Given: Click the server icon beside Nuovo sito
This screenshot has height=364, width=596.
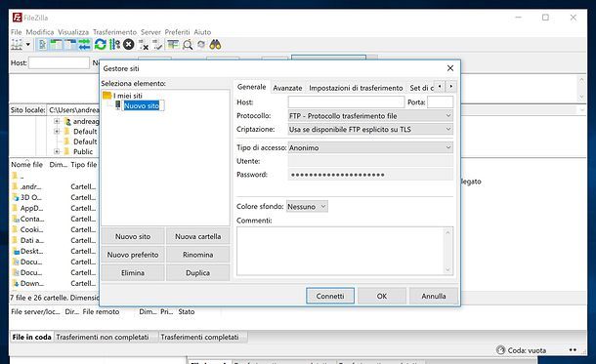Looking at the screenshot, I should pos(118,104).
